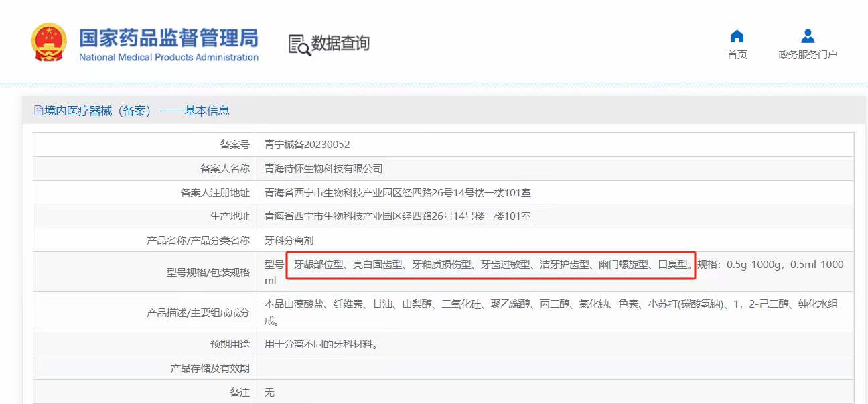
Task: Select the 备案人注册地址 label cell
Action: tap(145, 192)
